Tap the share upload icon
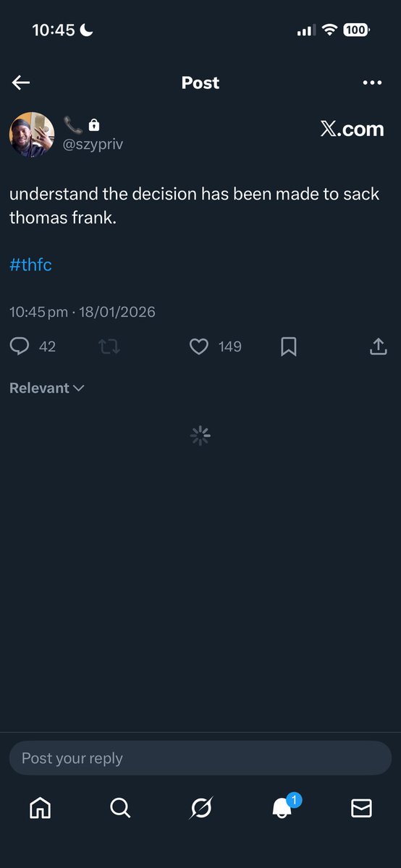 pos(378,347)
